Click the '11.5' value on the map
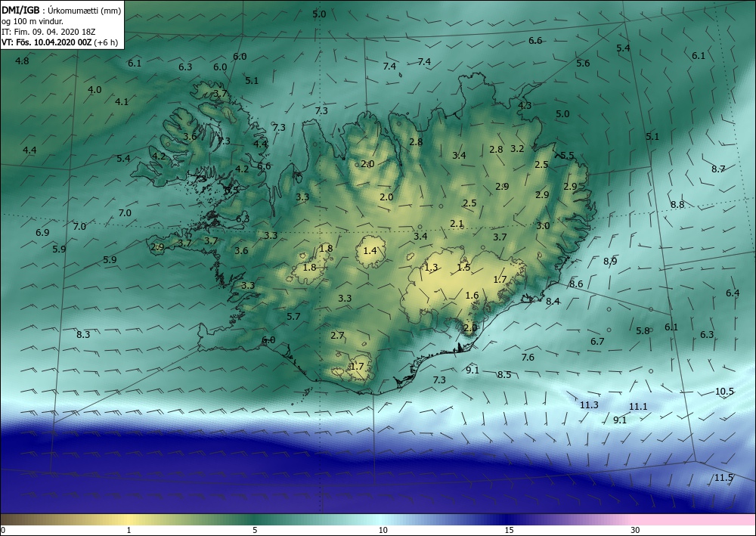Image resolution: width=756 pixels, height=536 pixels. [x=723, y=478]
